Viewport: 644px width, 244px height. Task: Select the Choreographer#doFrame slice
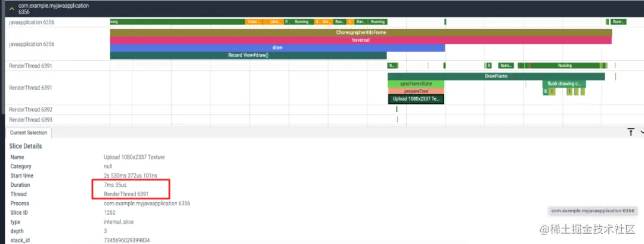[x=361, y=32]
